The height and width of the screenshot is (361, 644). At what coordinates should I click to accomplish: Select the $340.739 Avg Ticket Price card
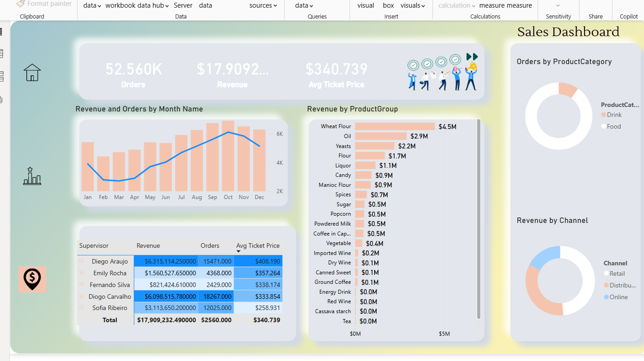tap(336, 74)
